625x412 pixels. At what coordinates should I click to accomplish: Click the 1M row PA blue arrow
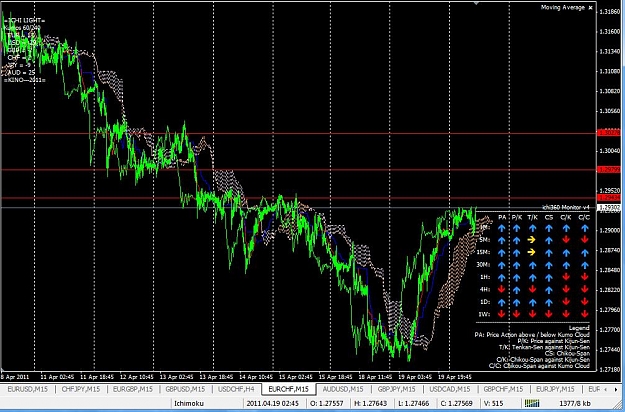pyautogui.click(x=502, y=228)
